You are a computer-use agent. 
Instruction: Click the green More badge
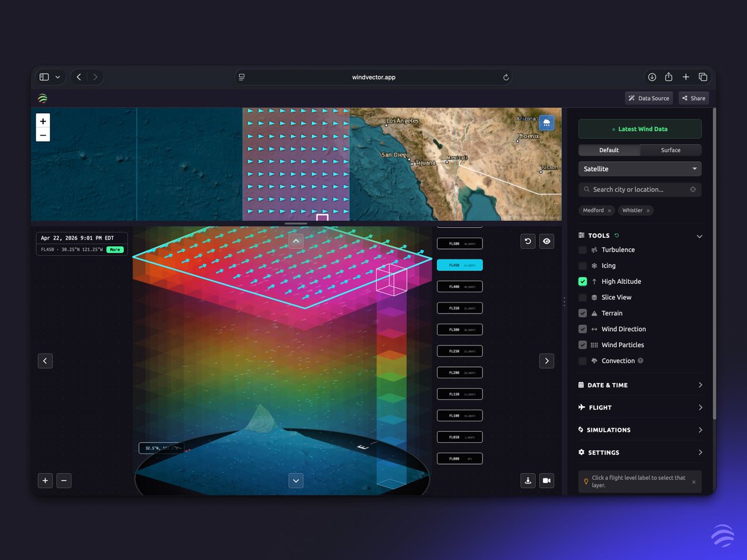(115, 250)
